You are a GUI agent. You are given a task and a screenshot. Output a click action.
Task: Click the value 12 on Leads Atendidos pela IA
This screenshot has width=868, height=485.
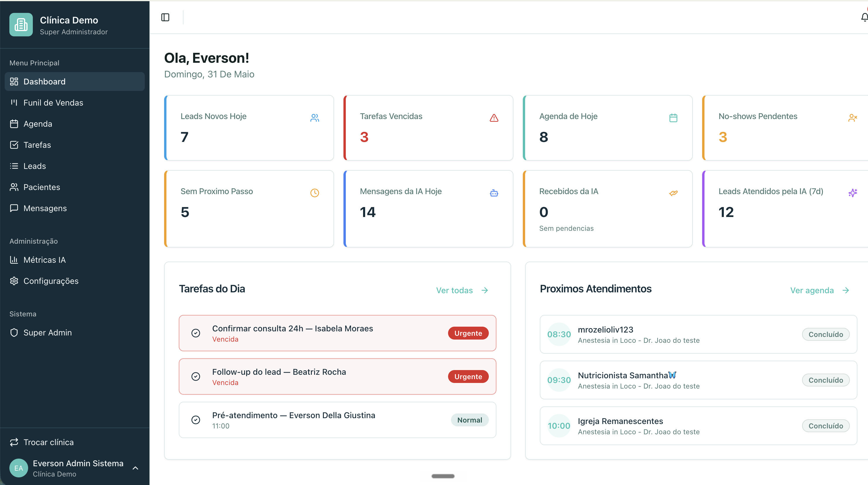tap(726, 212)
